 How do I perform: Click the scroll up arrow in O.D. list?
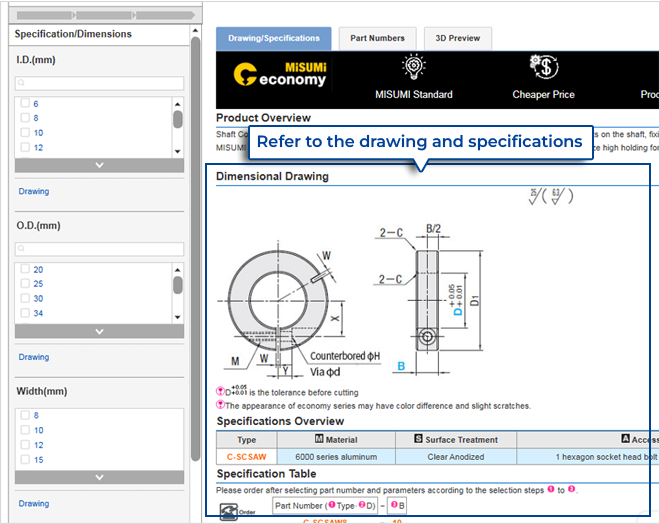(177, 268)
